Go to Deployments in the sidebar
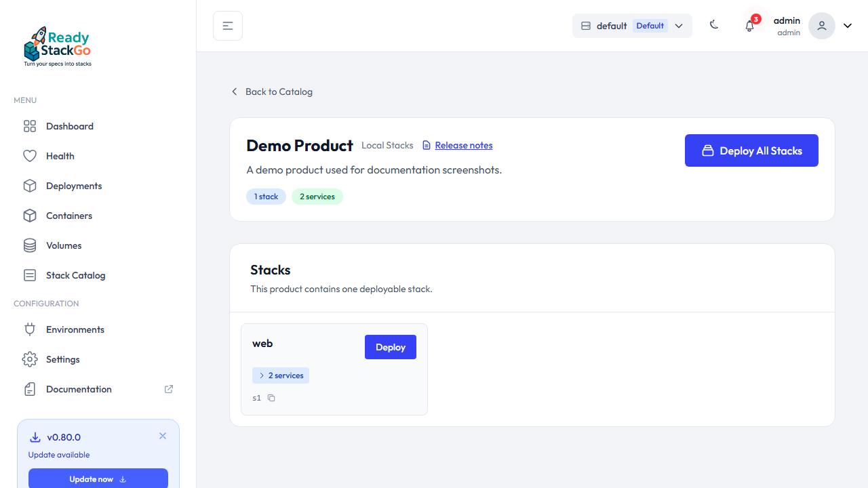 coord(98,186)
